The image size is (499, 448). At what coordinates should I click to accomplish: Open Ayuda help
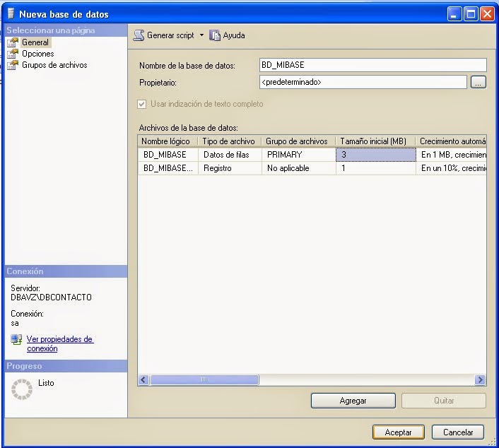point(234,35)
